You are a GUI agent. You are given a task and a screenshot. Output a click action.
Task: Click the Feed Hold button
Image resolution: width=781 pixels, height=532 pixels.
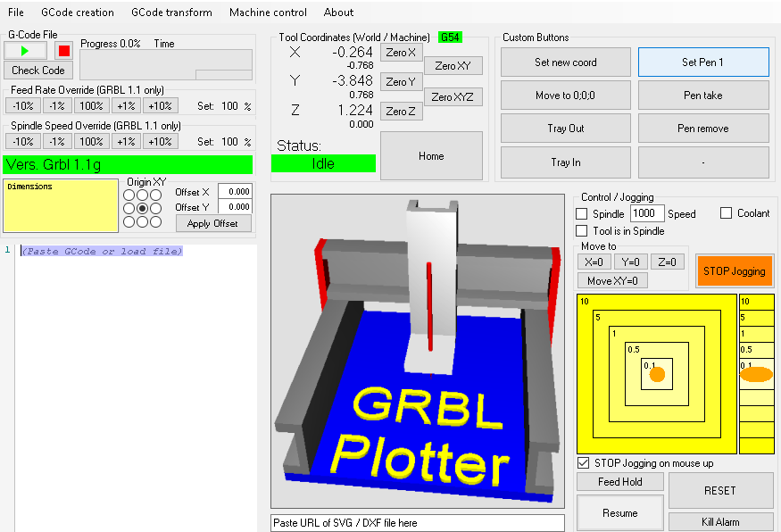(620, 482)
